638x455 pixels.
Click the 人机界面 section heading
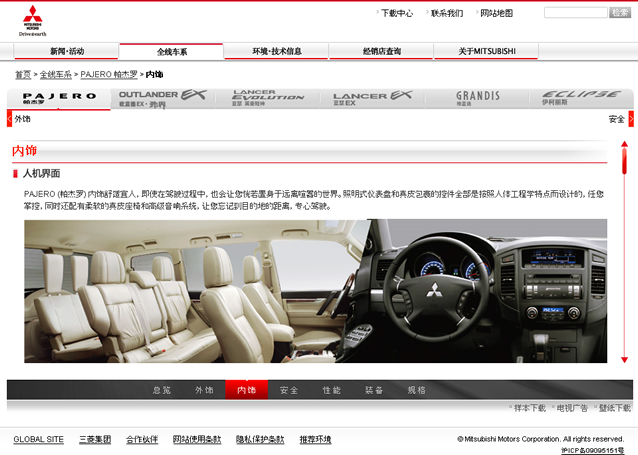point(41,173)
